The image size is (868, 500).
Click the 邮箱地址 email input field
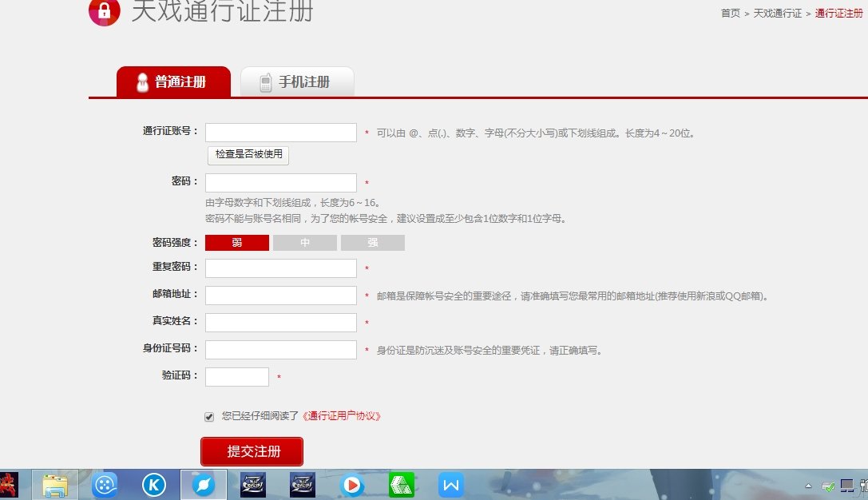coord(280,295)
